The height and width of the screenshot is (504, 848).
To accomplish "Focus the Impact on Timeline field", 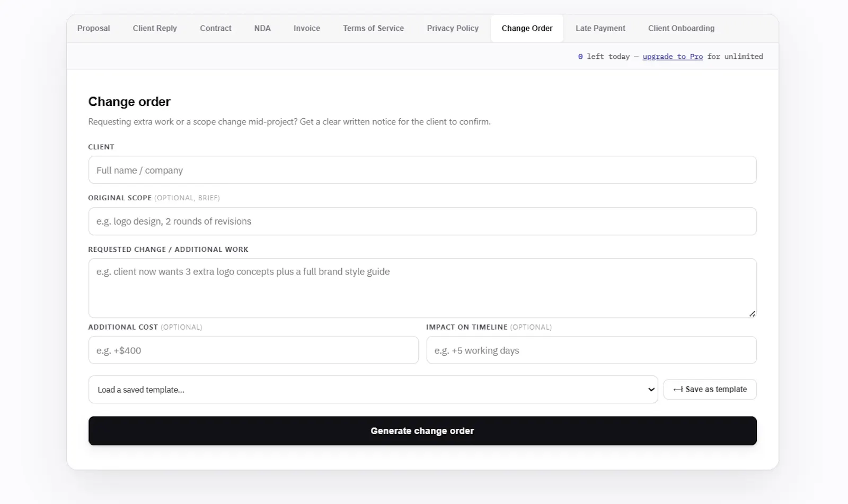I will pos(591,350).
